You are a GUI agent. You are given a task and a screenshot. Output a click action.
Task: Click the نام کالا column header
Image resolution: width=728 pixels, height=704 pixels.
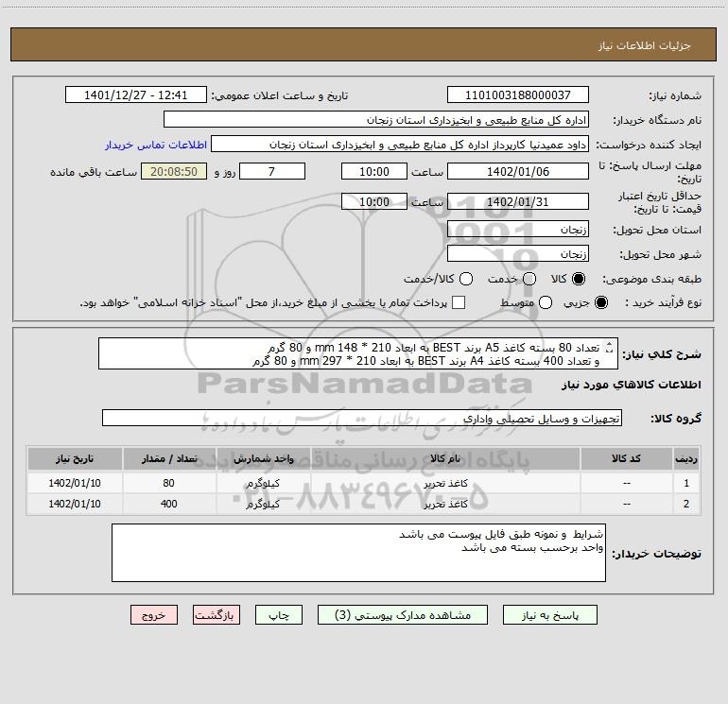[444, 458]
